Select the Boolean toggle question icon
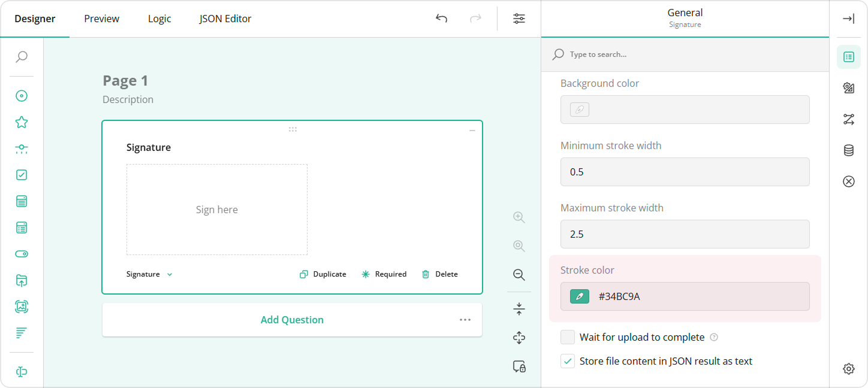This screenshot has width=868, height=388. click(22, 253)
